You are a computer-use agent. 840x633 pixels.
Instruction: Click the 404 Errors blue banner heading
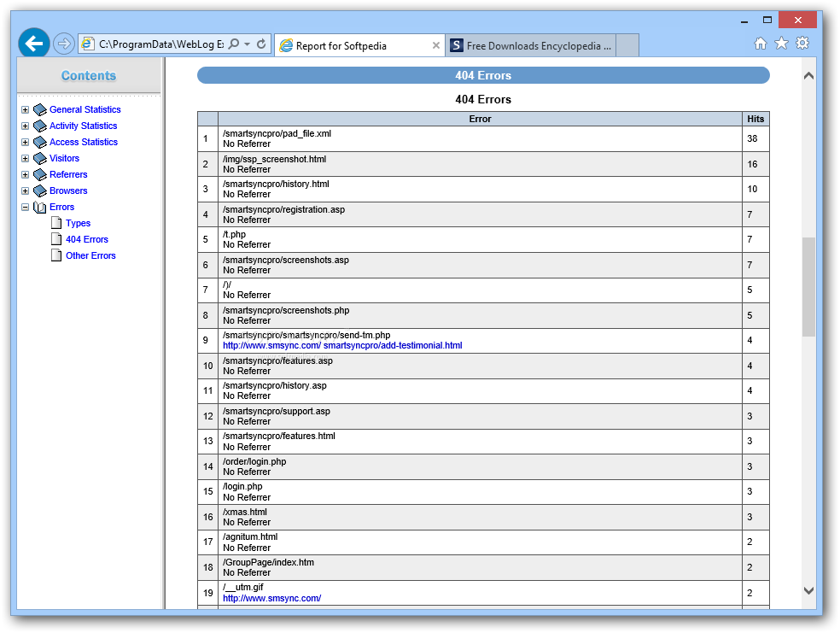483,75
